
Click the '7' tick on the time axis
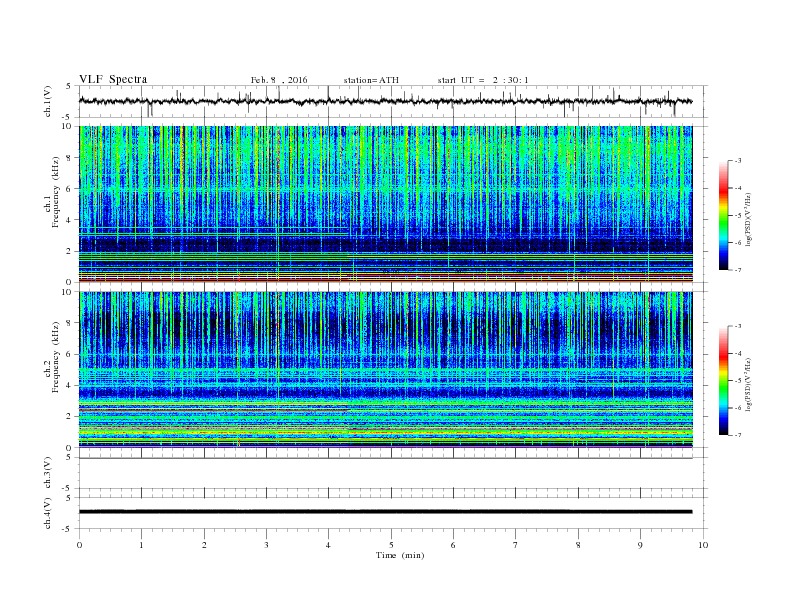tap(516, 545)
